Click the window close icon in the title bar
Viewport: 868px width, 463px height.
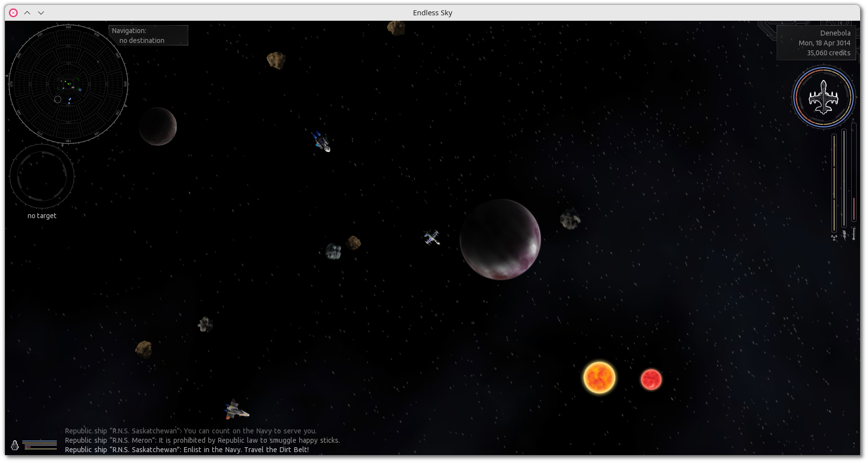click(x=13, y=13)
